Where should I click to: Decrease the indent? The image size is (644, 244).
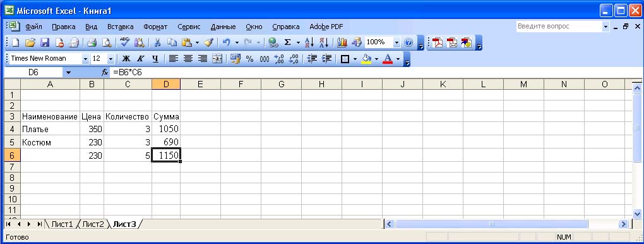point(312,59)
